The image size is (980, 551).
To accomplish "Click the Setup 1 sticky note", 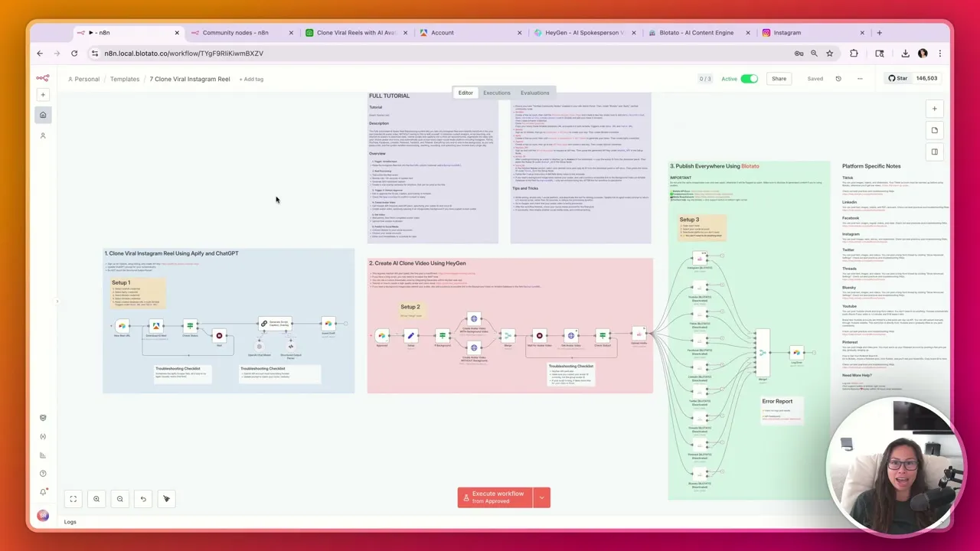I will pyautogui.click(x=138, y=292).
